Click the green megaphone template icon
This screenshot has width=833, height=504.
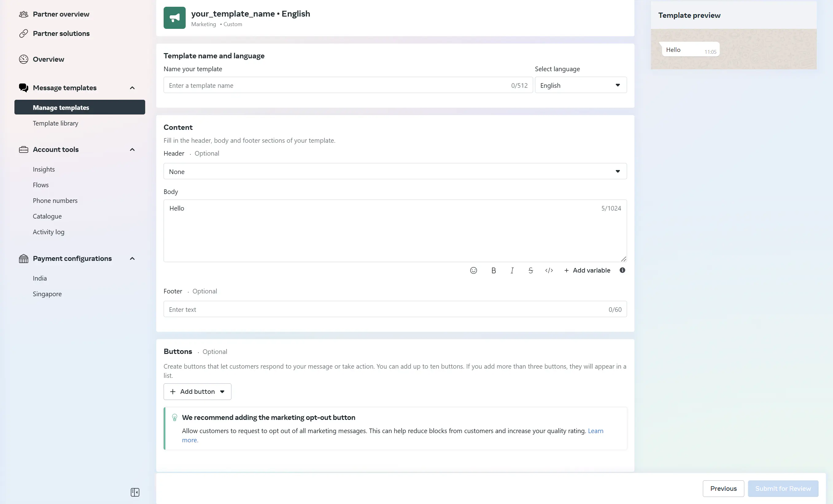(x=174, y=17)
